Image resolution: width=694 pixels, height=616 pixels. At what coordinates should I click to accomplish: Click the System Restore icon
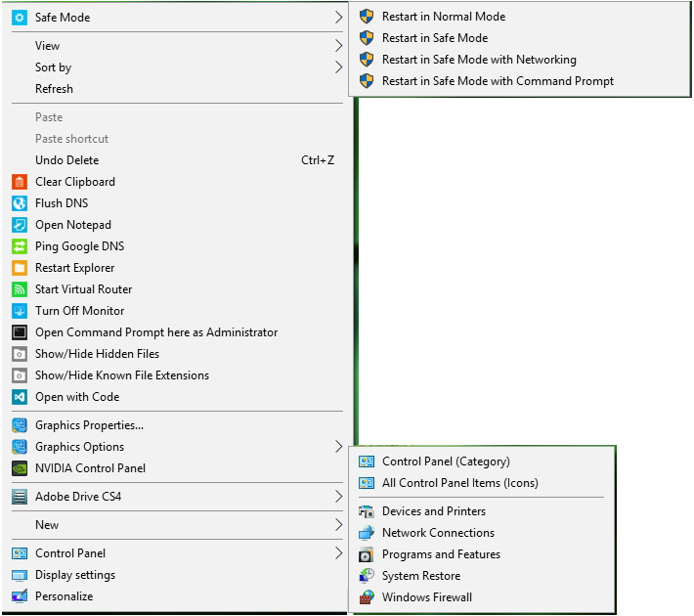pyautogui.click(x=367, y=576)
